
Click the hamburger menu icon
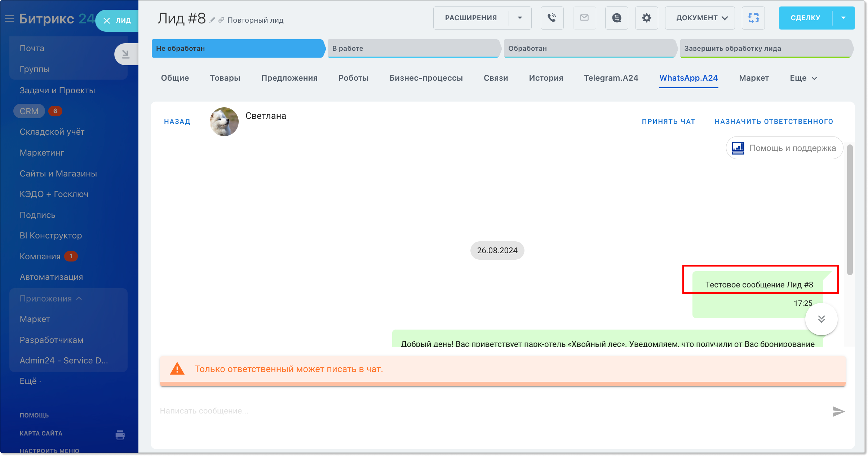(x=9, y=19)
